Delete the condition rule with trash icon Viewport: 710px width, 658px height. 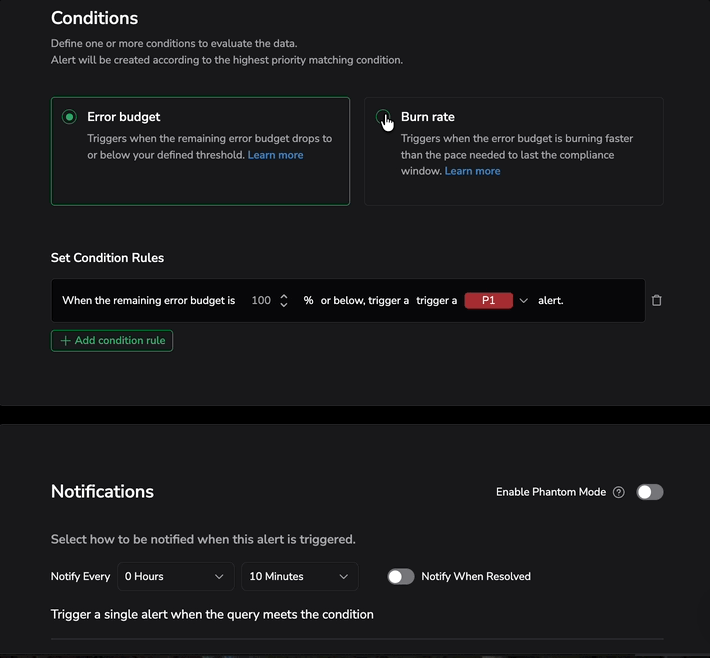657,300
